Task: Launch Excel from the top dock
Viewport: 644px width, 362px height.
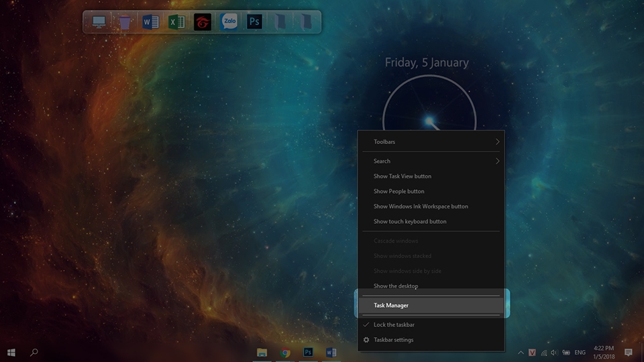Action: pos(176,21)
